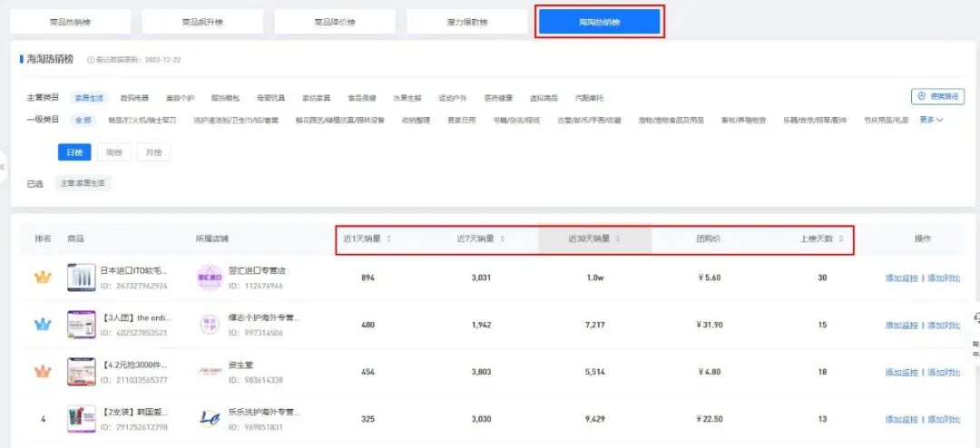Click the 蝶志个护海外专营 shop logo

pos(210,325)
